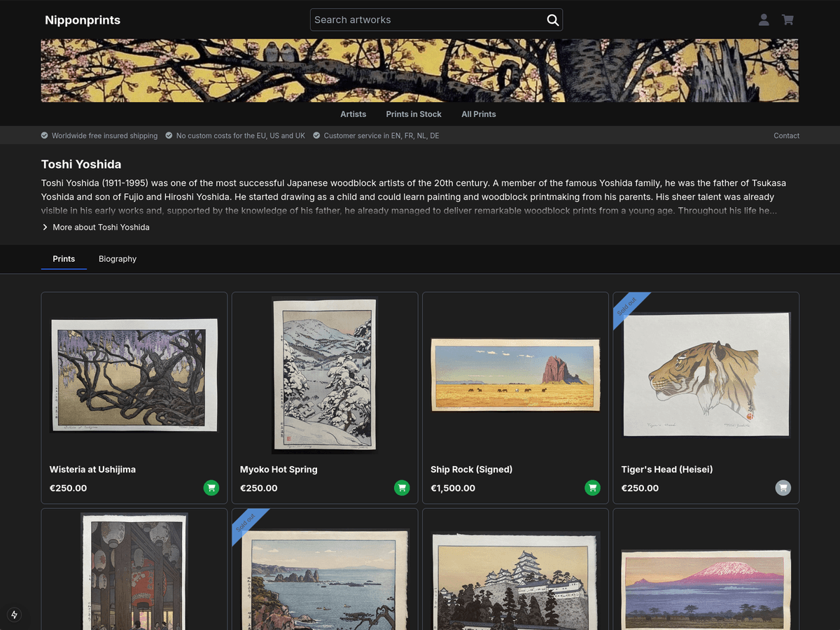
Task: Open the white castle print thumbnail
Action: 515,581
